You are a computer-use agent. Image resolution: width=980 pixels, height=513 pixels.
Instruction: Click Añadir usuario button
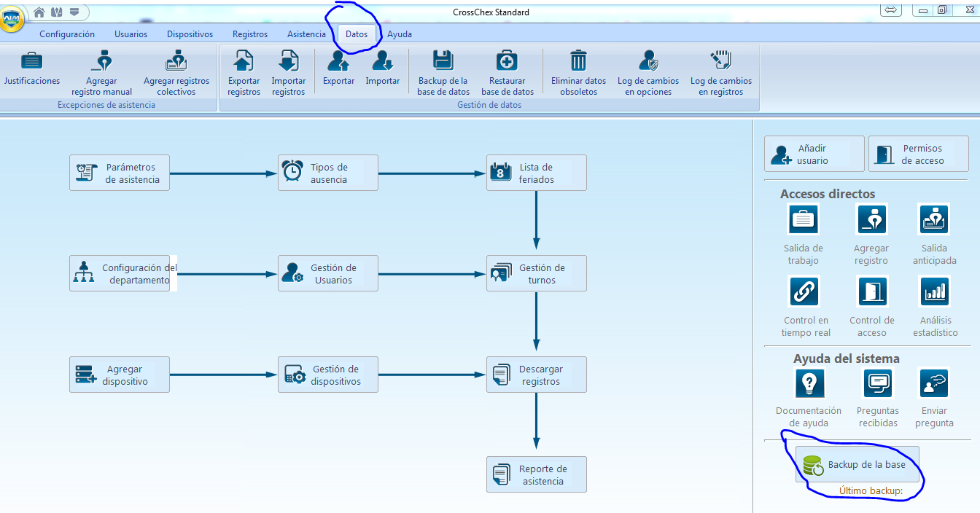coord(814,154)
